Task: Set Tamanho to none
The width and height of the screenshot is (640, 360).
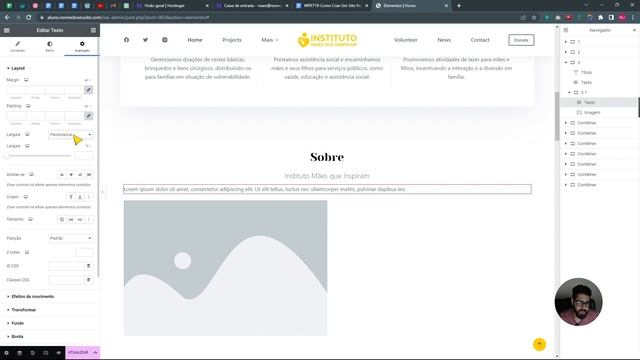Action: [x=62, y=220]
